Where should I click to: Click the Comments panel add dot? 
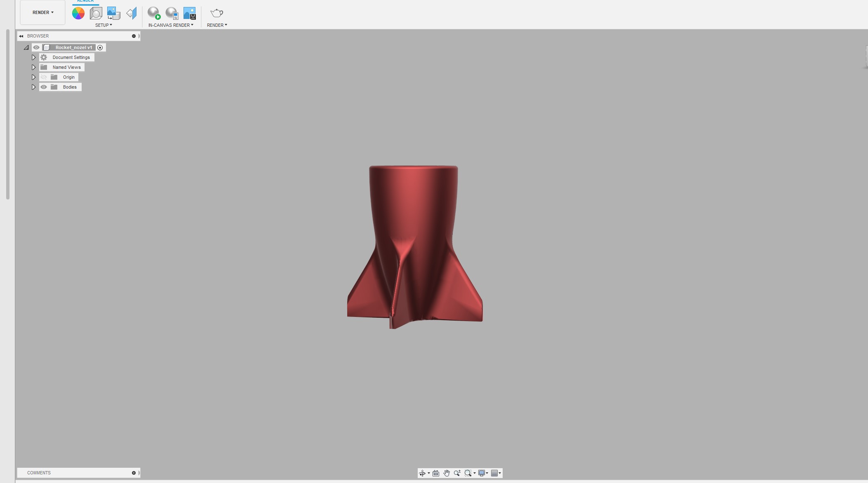(x=134, y=473)
